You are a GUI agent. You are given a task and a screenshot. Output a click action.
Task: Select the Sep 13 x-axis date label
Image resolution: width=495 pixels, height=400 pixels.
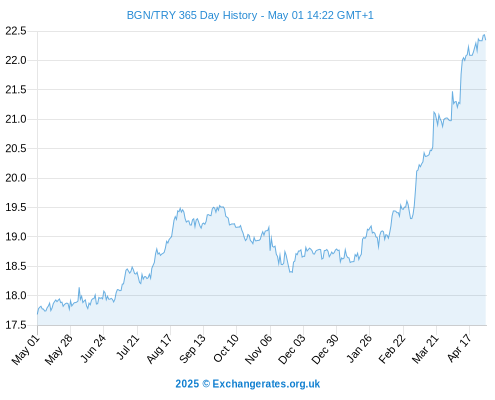[192, 349]
